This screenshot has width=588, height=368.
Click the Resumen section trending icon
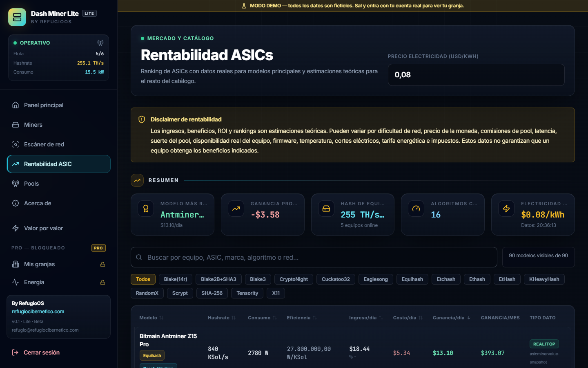(x=137, y=180)
